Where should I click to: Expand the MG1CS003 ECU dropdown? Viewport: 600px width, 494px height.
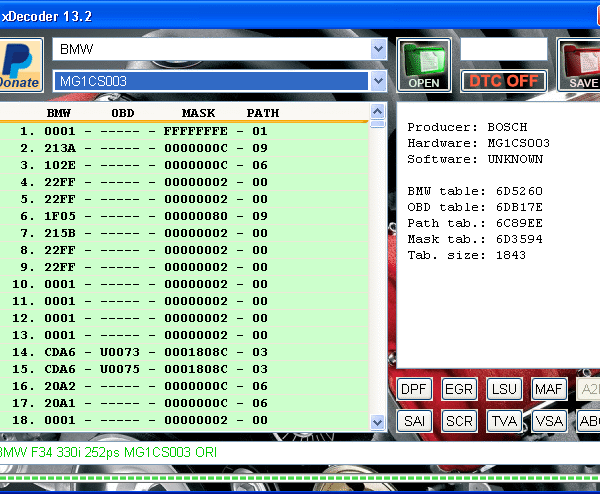tap(378, 81)
